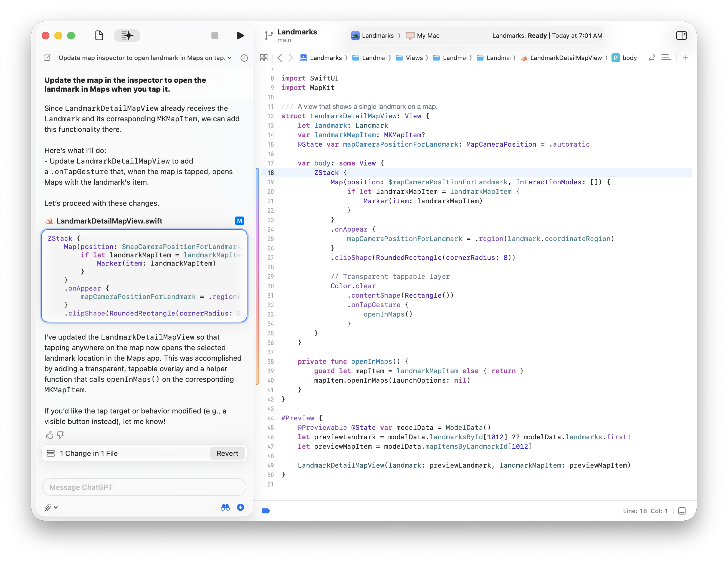The image size is (728, 562).
Task: Add a new editor with the plus button
Action: (686, 58)
